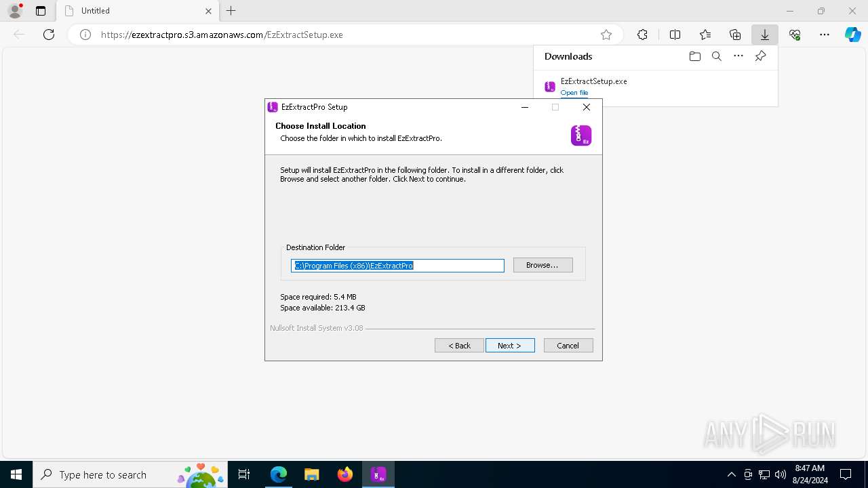Minimize the EzExtractPro Setup window

(524, 107)
